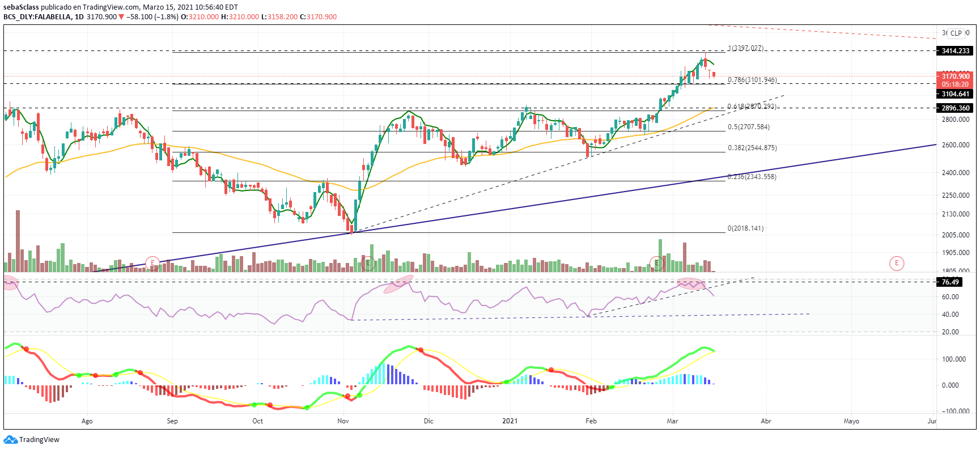980x450 pixels.
Task: Click the high value H:3210.000
Action: (240, 17)
